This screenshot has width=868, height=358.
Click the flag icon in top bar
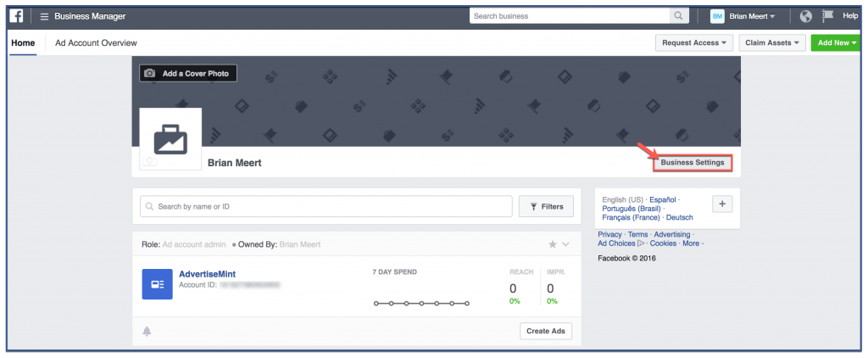pyautogui.click(x=827, y=16)
